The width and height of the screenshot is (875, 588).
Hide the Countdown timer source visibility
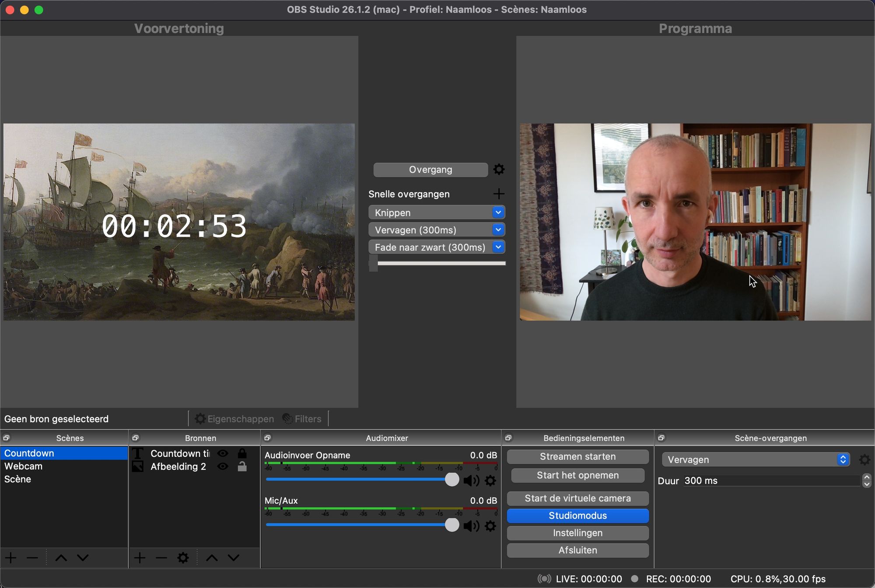[223, 453]
